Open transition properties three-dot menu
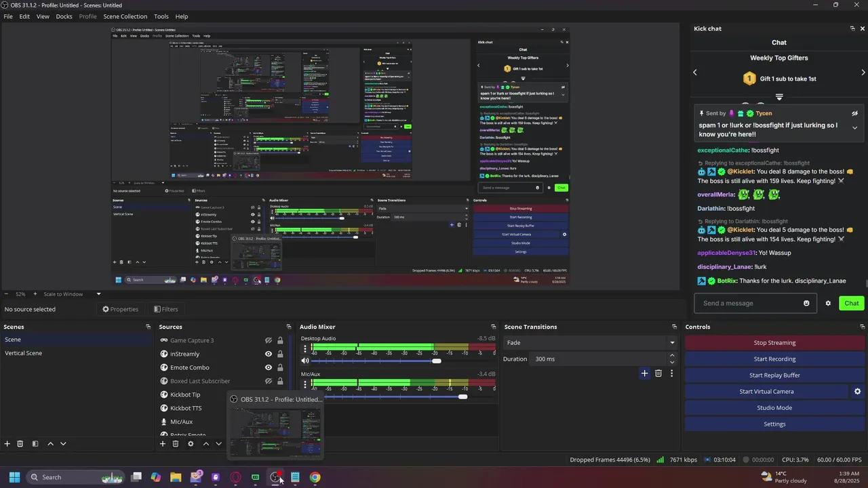 672,373
